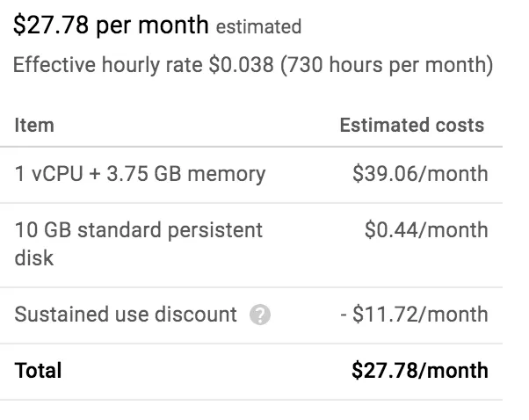Click the $0.44/month disk cost
The height and width of the screenshot is (420, 529).
tap(426, 230)
